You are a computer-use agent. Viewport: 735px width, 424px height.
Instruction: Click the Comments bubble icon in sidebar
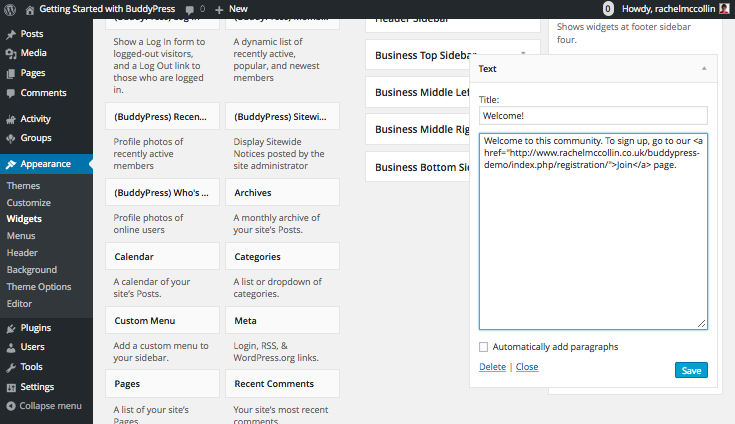tap(11, 93)
